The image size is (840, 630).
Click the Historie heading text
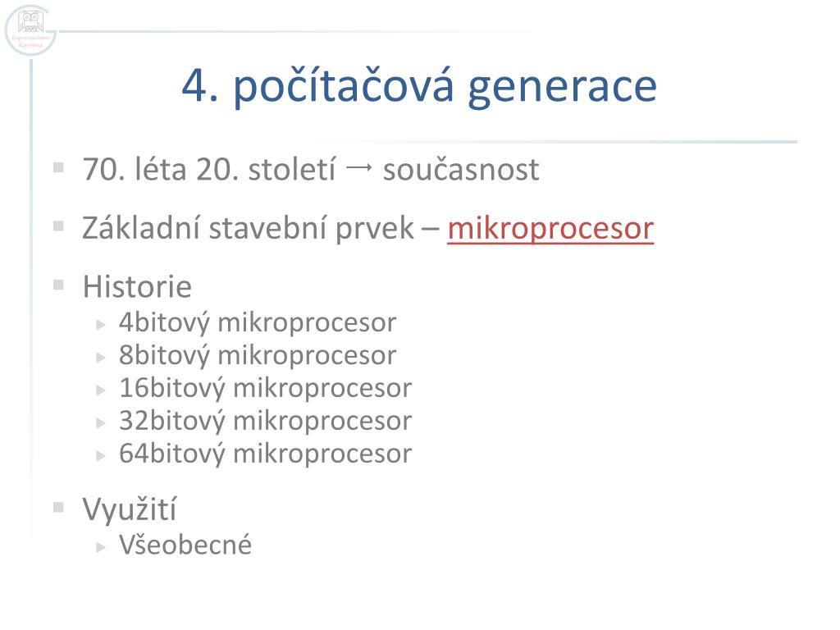point(137,286)
